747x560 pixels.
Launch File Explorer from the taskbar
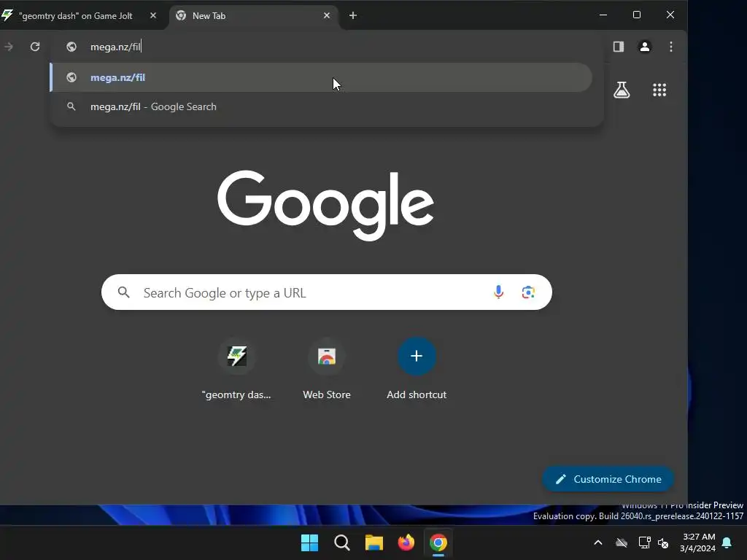tap(374, 542)
